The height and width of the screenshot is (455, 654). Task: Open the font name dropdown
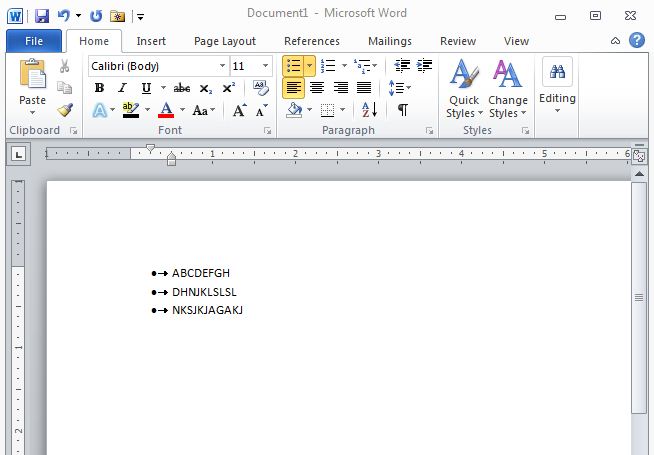(222, 66)
